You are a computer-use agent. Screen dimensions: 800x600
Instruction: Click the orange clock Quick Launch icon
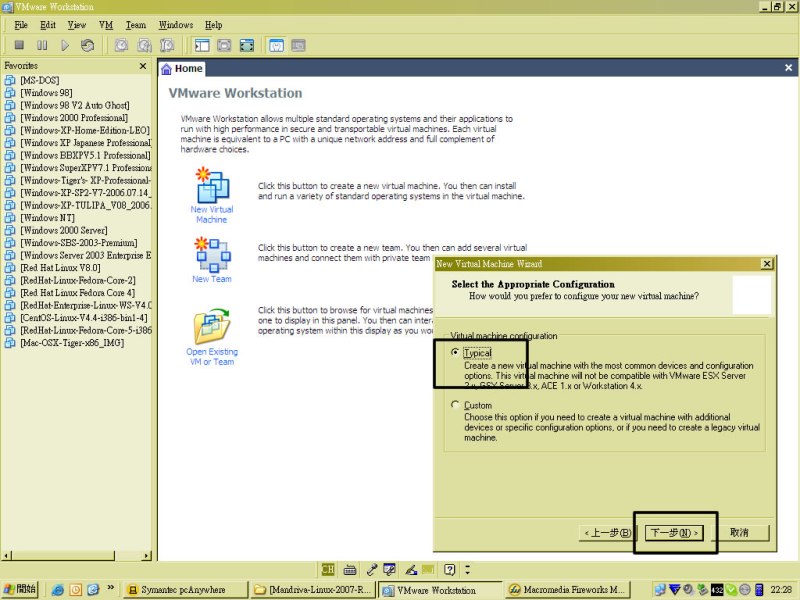[76, 590]
